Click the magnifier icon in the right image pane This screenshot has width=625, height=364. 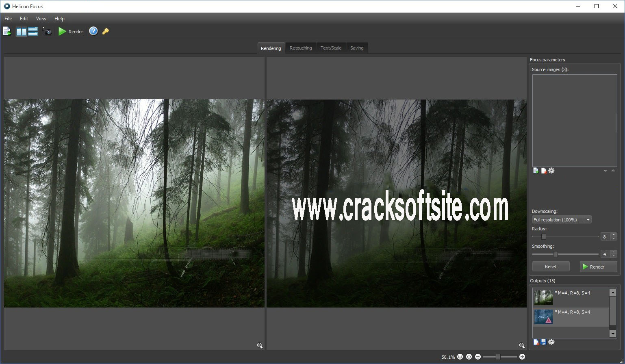[x=522, y=346]
